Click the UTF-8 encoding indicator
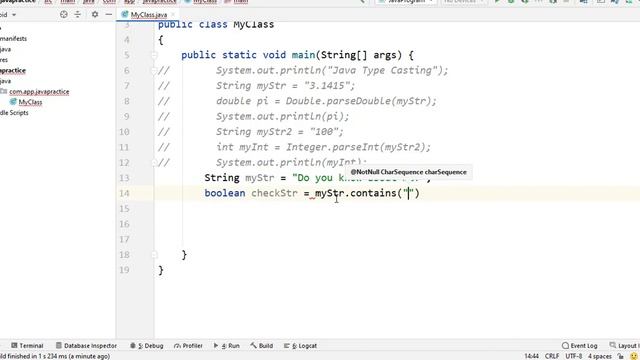Viewport: 640px width, 360px height. pos(573,356)
